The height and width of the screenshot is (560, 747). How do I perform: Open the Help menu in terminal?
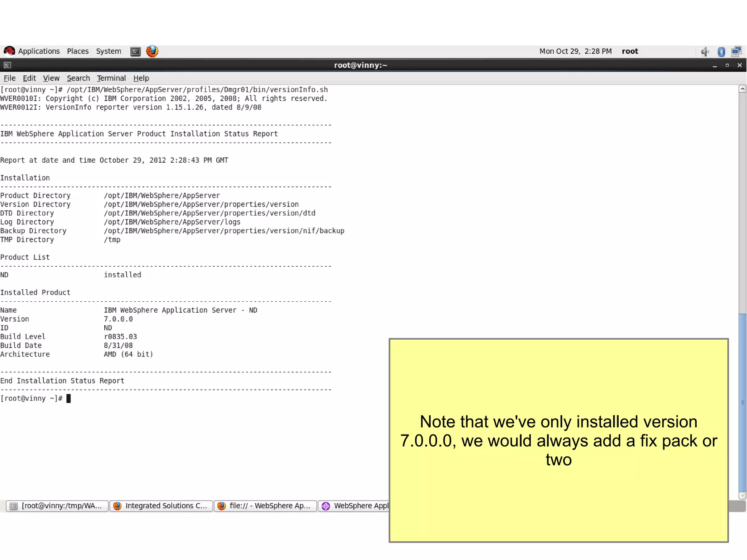[141, 78]
